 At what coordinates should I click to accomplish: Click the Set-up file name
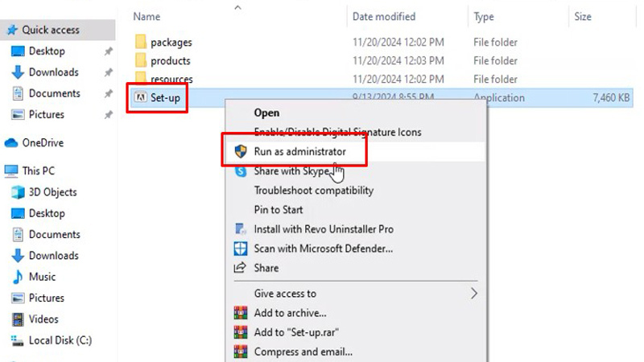click(165, 97)
